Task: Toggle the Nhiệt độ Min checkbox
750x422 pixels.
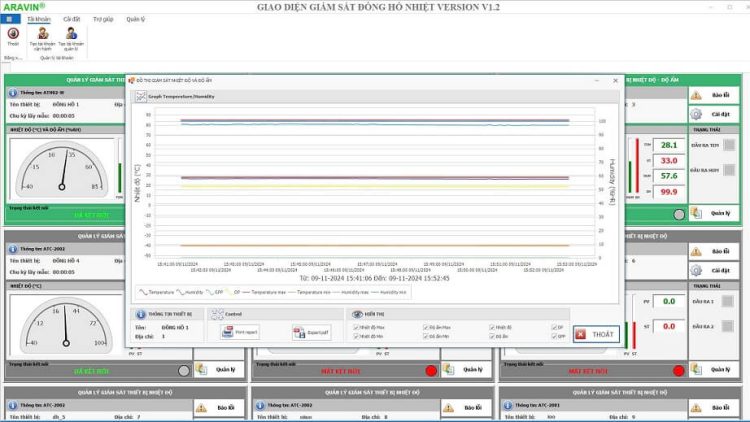Action: click(355, 336)
